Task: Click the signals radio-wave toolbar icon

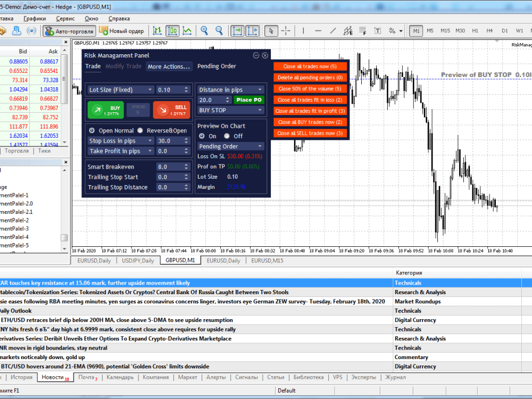Action: pos(31,31)
